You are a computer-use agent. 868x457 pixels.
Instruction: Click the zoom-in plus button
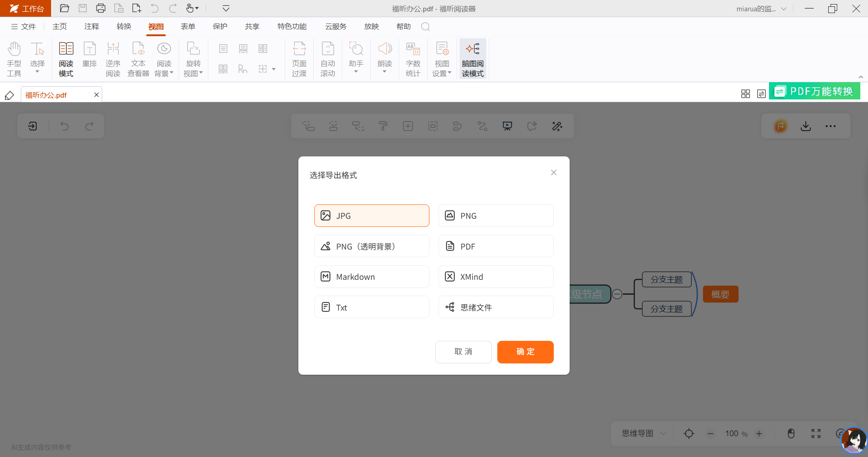(x=759, y=433)
